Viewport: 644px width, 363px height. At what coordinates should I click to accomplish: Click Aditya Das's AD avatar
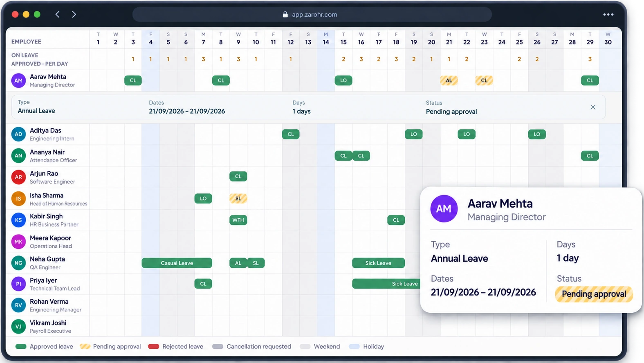pos(18,134)
